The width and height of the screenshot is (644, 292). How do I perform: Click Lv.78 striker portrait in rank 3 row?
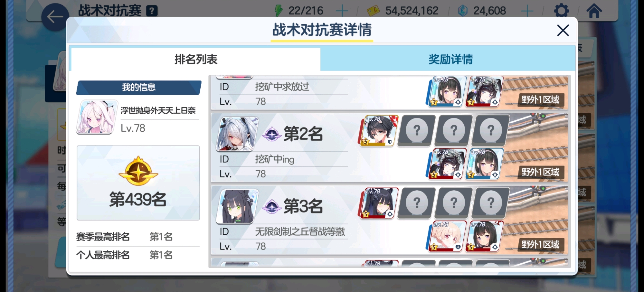pos(379,203)
